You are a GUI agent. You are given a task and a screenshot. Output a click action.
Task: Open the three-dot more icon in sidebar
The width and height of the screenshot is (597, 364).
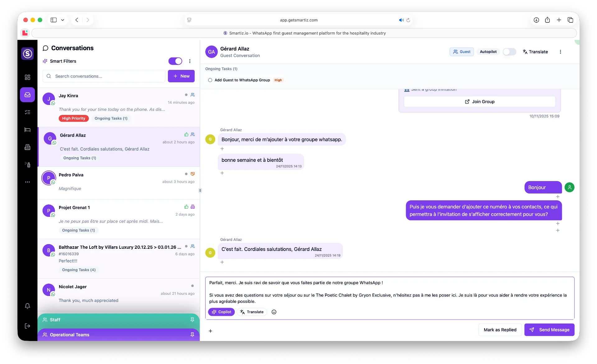point(27,182)
